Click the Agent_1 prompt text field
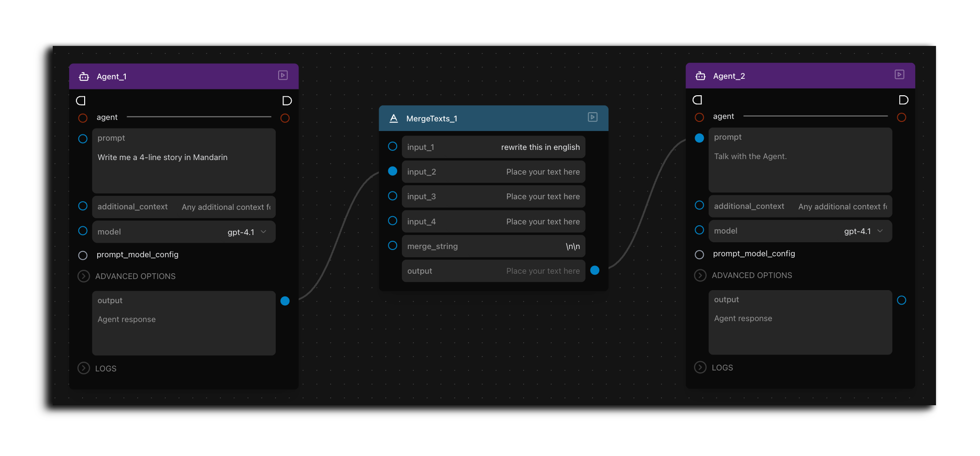Image resolution: width=980 pixels, height=456 pixels. (184, 161)
